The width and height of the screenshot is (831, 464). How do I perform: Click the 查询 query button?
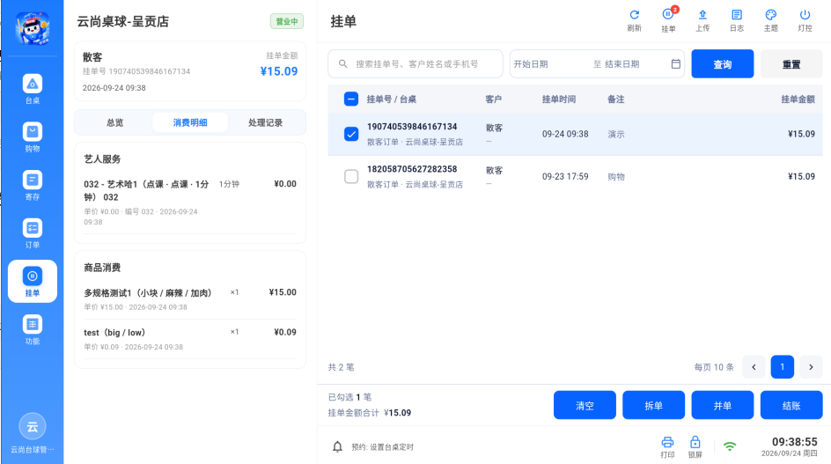pyautogui.click(x=722, y=64)
